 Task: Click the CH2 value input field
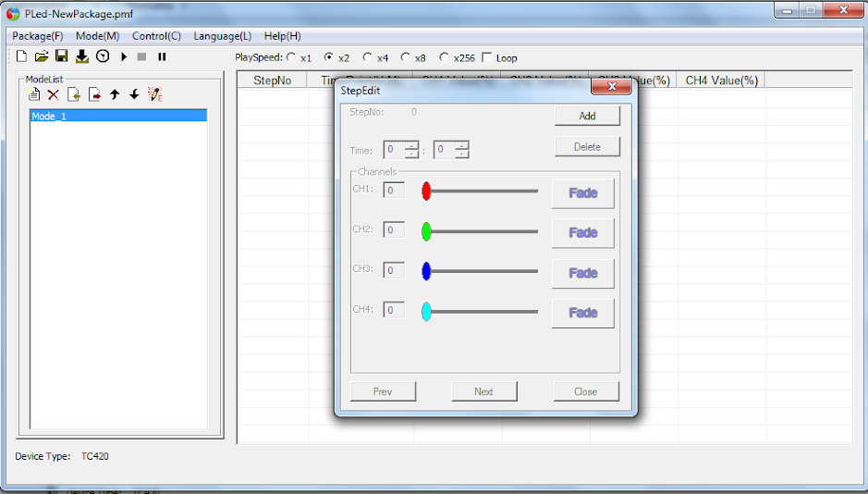click(x=394, y=229)
